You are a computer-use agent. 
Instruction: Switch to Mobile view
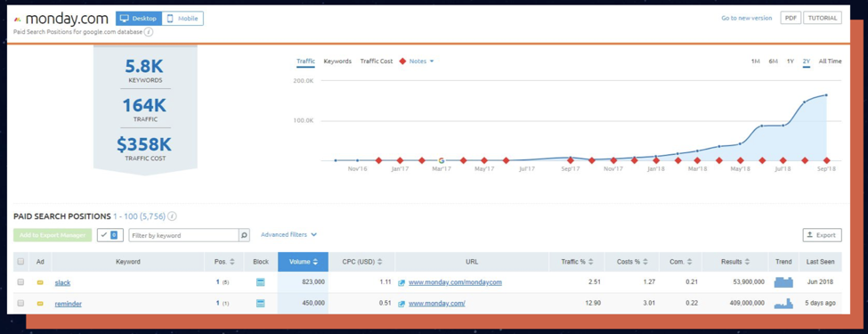click(183, 19)
